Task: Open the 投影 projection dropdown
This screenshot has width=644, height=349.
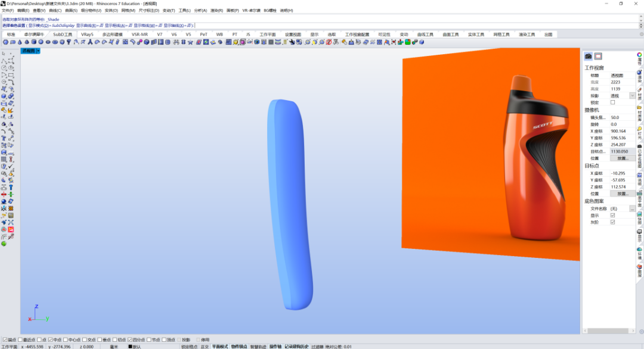Action: 632,95
